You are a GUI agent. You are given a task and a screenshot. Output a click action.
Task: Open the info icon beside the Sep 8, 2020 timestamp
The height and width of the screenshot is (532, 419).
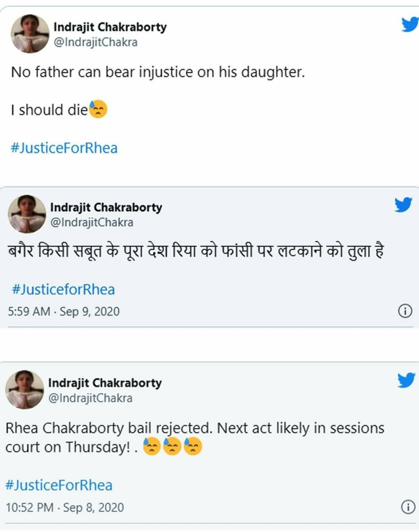[x=408, y=507]
